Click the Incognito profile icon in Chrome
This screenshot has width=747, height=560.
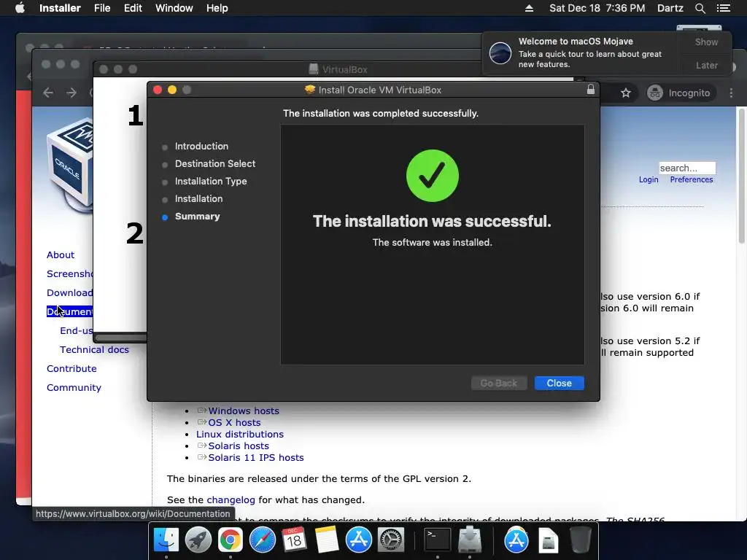pos(654,93)
